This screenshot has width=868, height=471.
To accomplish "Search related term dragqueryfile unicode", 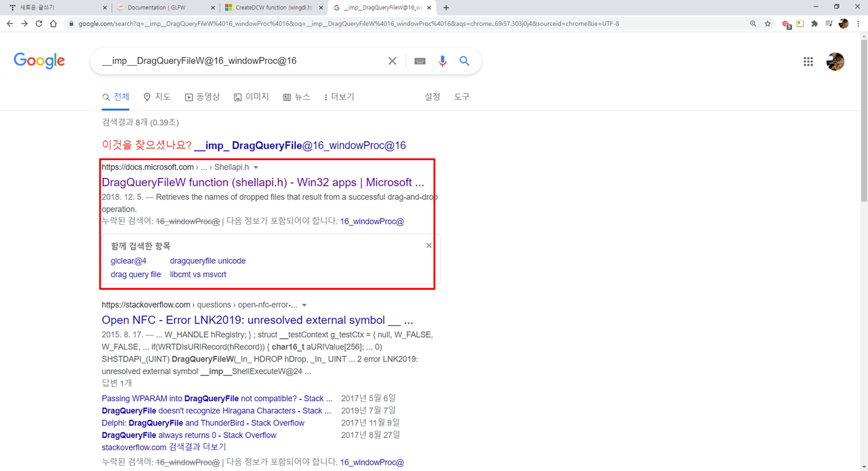I will (208, 261).
